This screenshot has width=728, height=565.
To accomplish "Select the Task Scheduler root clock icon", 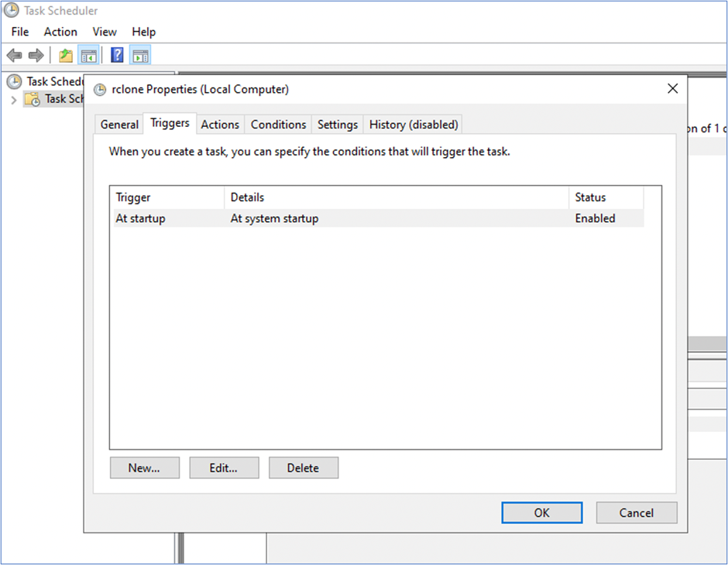I will point(15,80).
